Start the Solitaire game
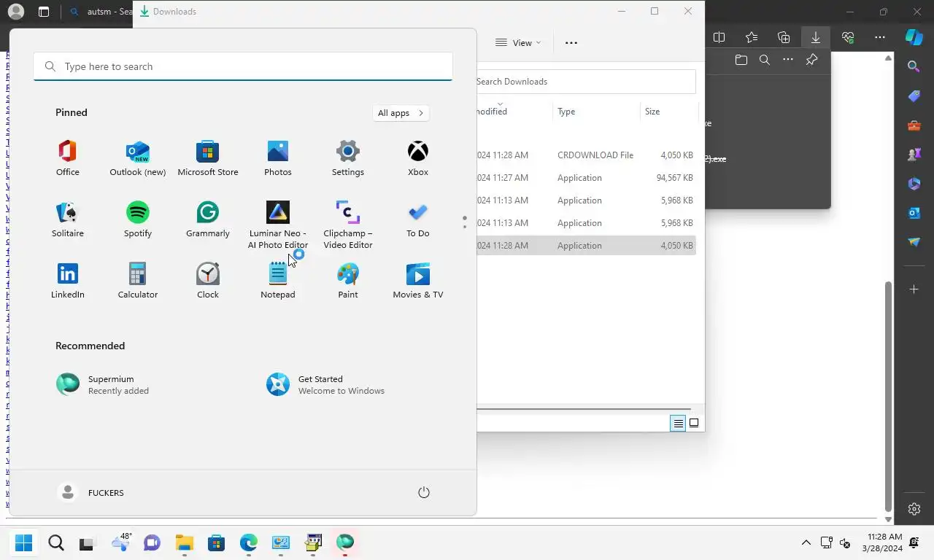 click(x=68, y=219)
